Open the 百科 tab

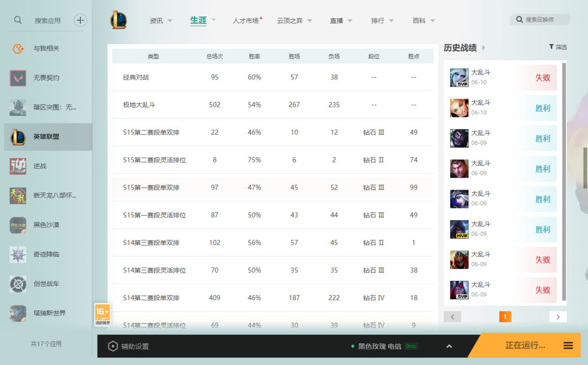(419, 21)
